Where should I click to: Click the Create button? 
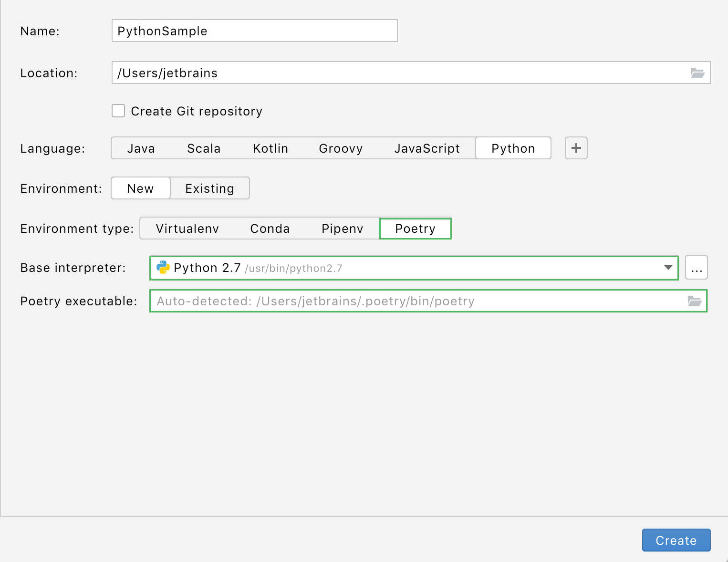click(x=676, y=540)
